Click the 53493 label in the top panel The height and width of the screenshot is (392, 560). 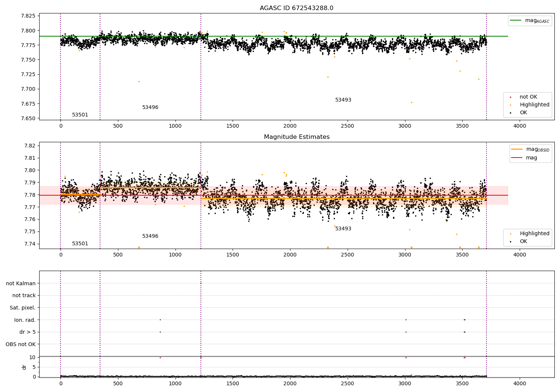343,100
